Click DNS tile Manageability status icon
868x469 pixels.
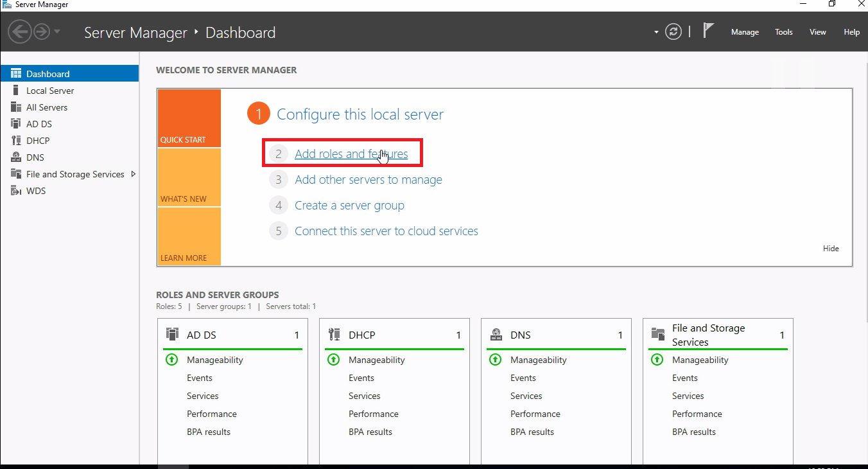tap(495, 360)
